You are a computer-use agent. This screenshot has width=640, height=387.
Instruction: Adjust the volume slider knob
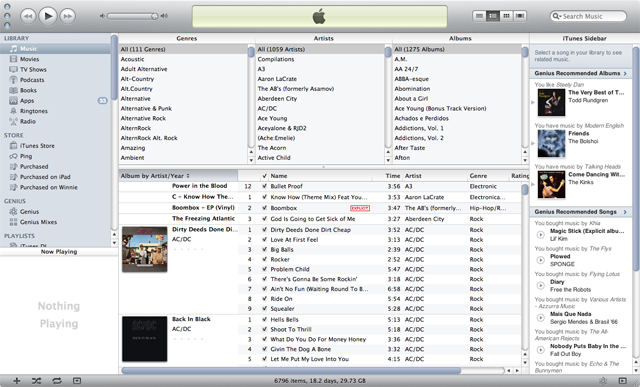pyautogui.click(x=154, y=16)
